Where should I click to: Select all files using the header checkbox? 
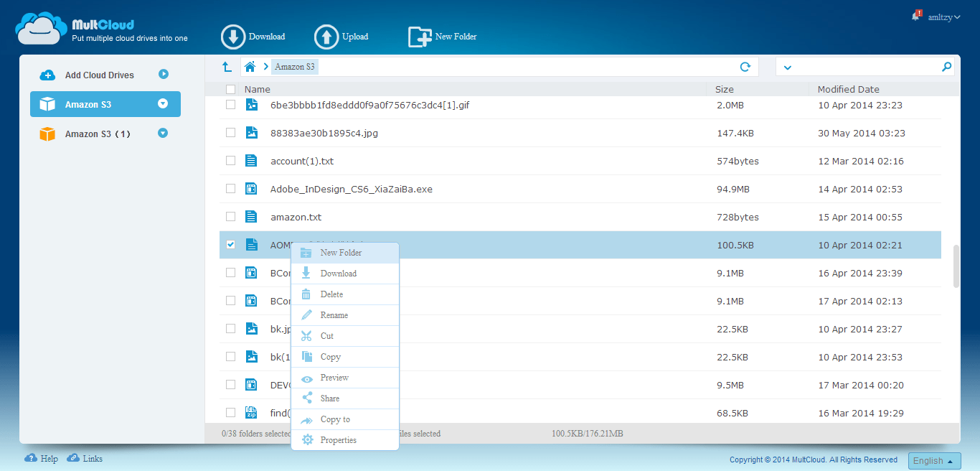click(230, 89)
